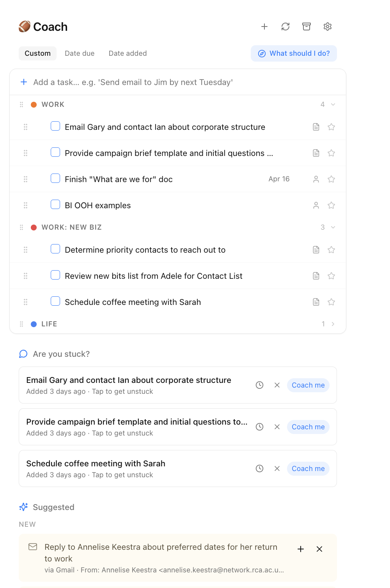Snooze the Schedule coffee meeting stuck item
This screenshot has width=390, height=588.
pyautogui.click(x=259, y=468)
